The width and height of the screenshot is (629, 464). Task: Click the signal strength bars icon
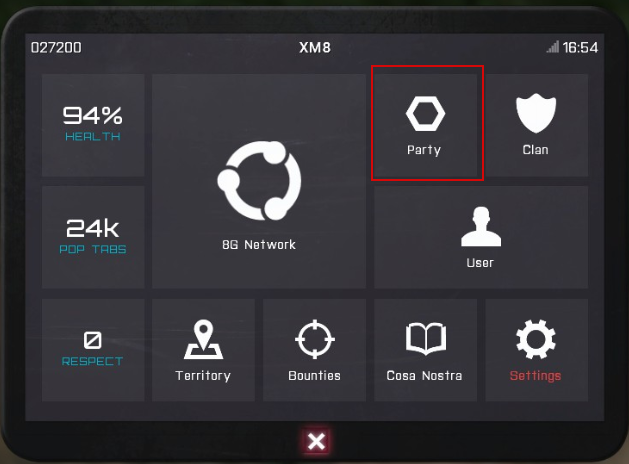(x=553, y=47)
